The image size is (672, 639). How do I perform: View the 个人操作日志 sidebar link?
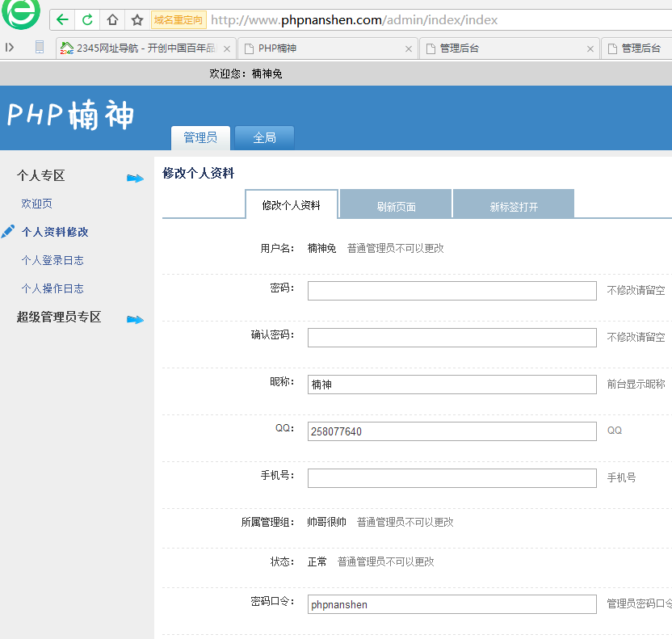(52, 288)
